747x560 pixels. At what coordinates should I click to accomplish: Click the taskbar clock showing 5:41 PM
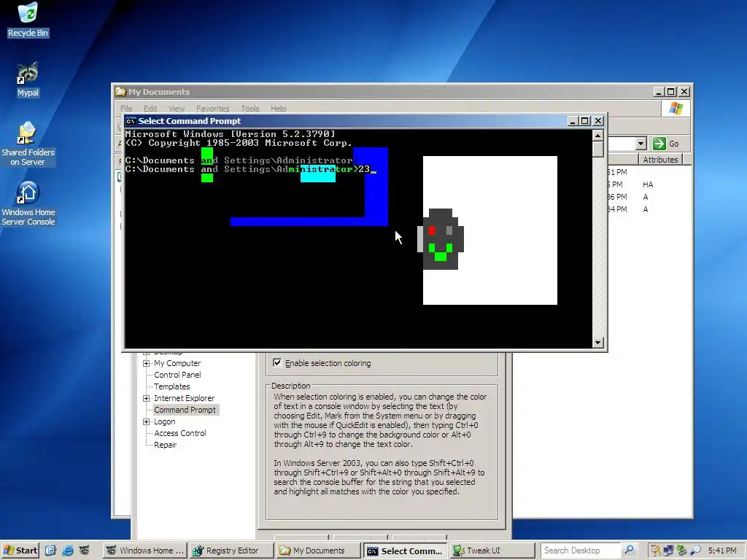pos(722,551)
